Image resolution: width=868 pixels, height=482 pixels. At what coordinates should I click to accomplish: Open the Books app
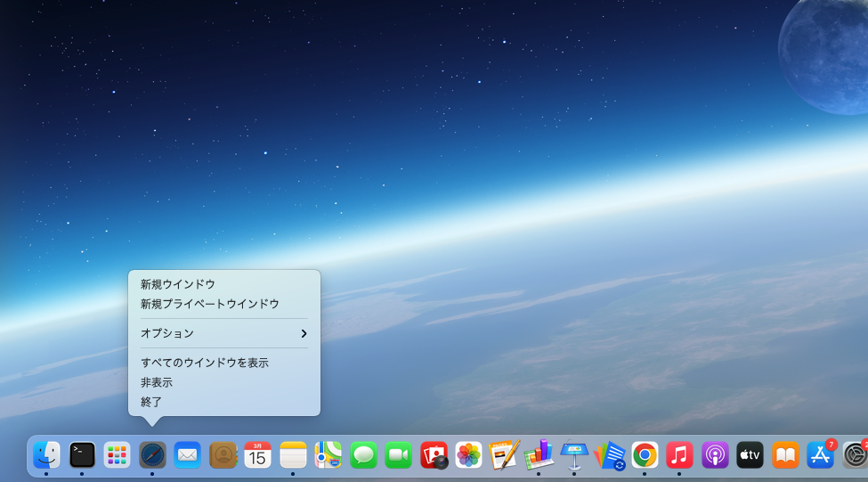(785, 455)
